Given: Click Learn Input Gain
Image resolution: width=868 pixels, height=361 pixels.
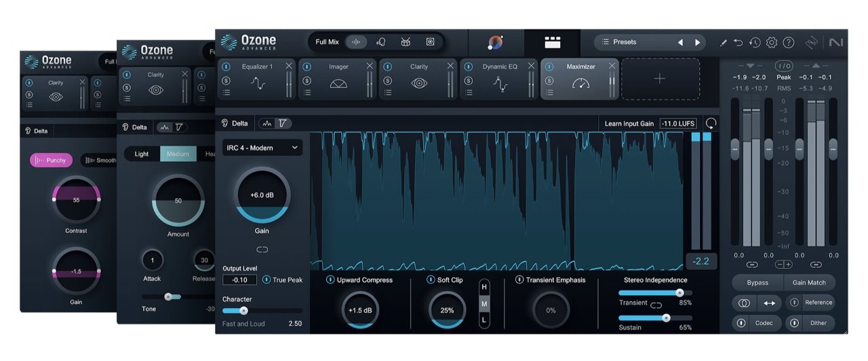Looking at the screenshot, I should [x=629, y=123].
